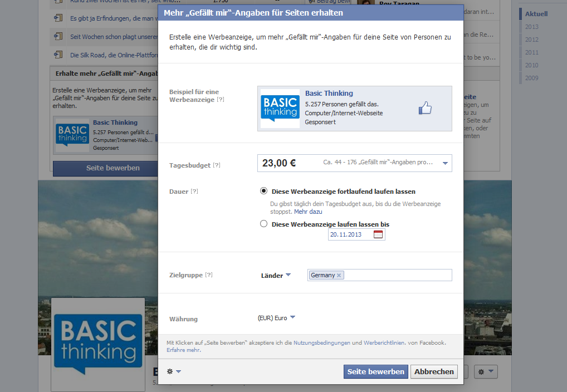This screenshot has height=392, width=567.
Task: Click the blue Seite bewerben button in the dialog
Action: 376,371
